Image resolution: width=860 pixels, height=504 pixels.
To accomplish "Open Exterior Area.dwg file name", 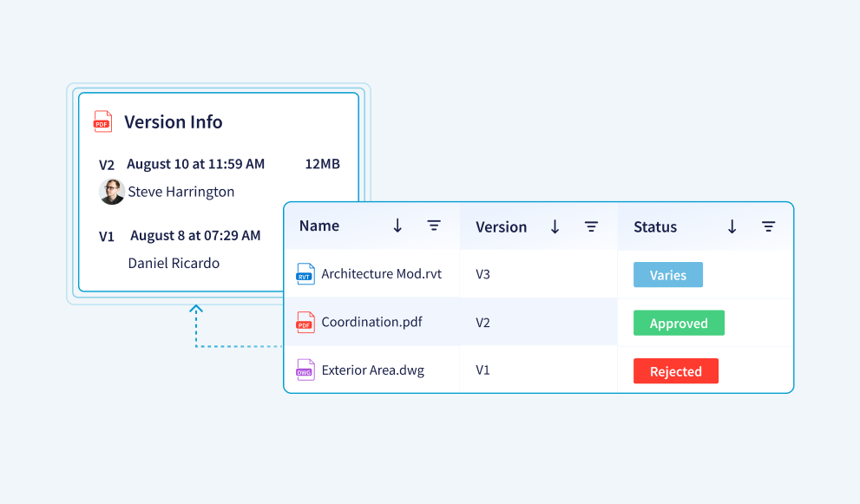I will point(373,370).
